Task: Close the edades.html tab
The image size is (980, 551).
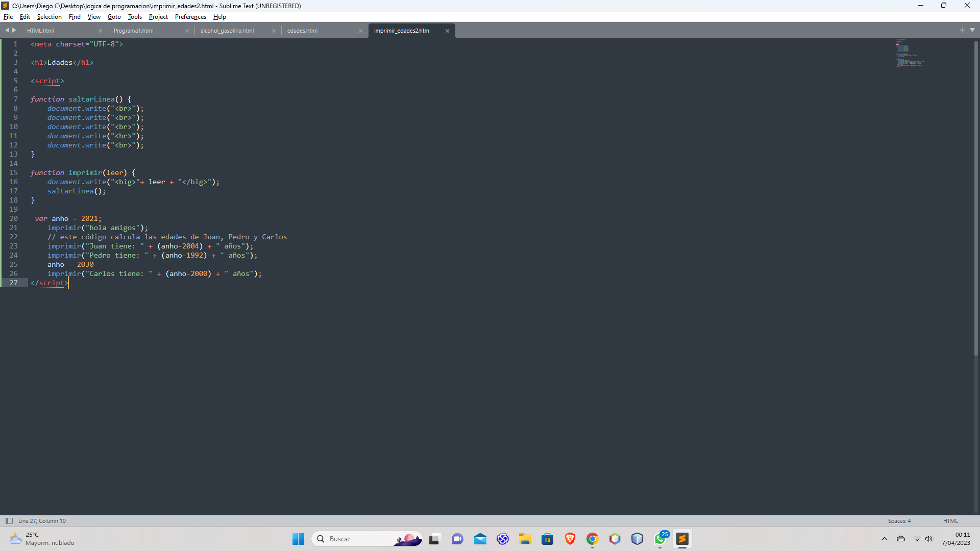Action: (x=360, y=31)
